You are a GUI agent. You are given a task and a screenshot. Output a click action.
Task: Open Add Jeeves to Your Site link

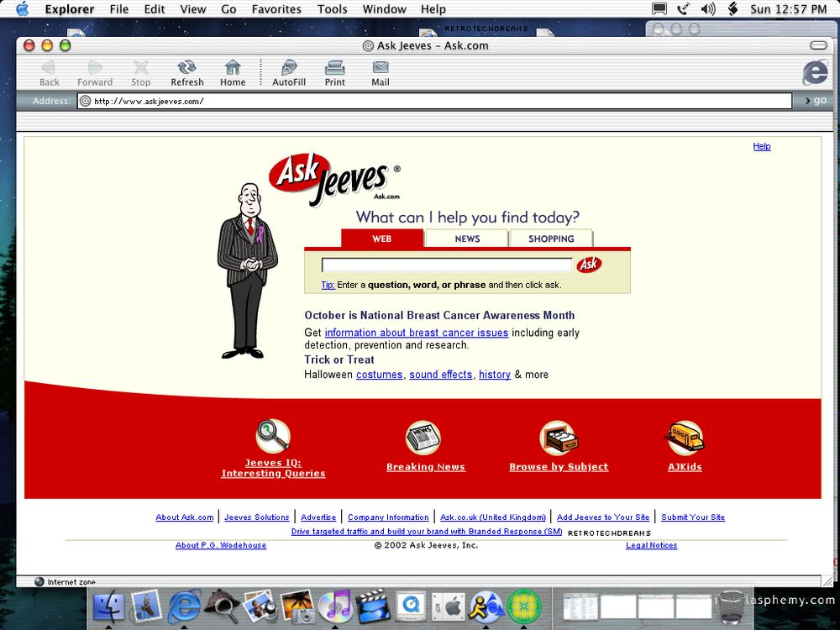coord(602,517)
